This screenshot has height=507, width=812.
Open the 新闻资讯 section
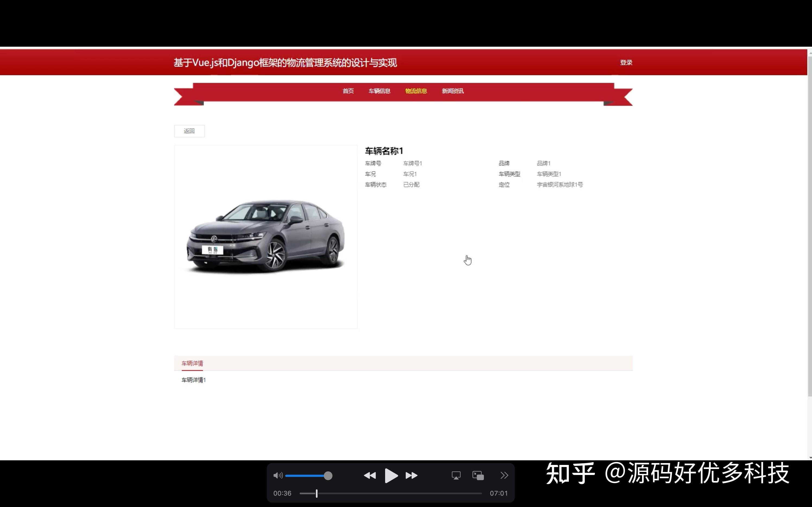click(453, 91)
